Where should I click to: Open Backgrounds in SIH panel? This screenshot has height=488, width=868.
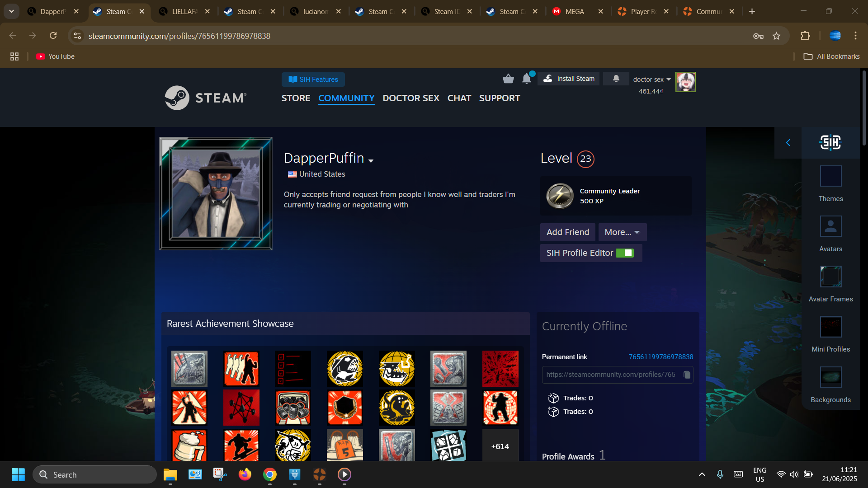pyautogui.click(x=830, y=385)
